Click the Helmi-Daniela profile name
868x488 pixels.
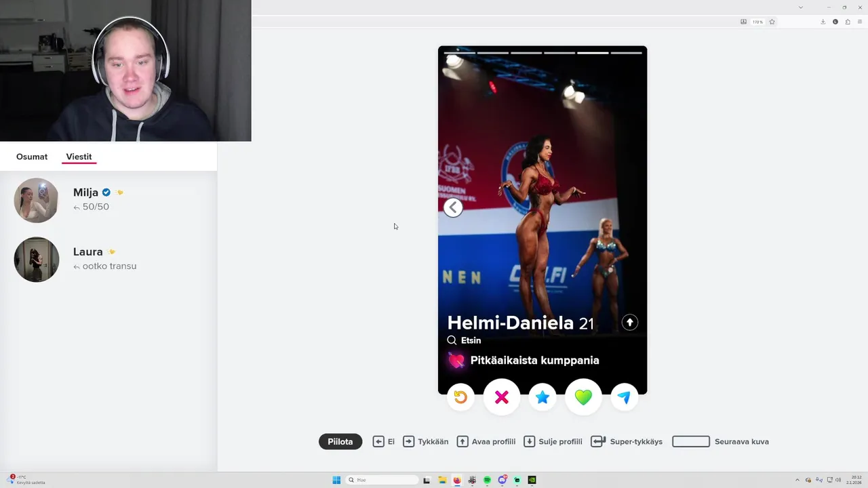pyautogui.click(x=511, y=323)
